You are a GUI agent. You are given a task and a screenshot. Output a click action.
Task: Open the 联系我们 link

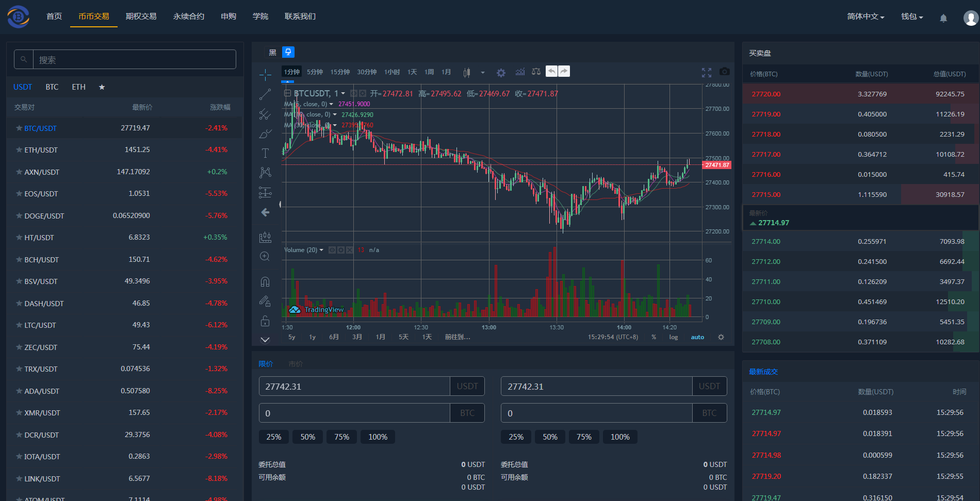pos(300,16)
